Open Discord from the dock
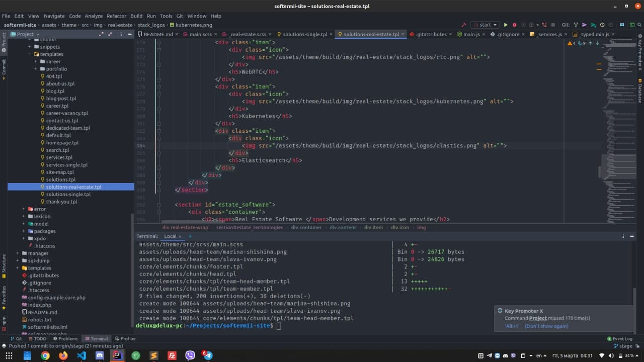The width and height of the screenshot is (644, 362). (x=100, y=355)
